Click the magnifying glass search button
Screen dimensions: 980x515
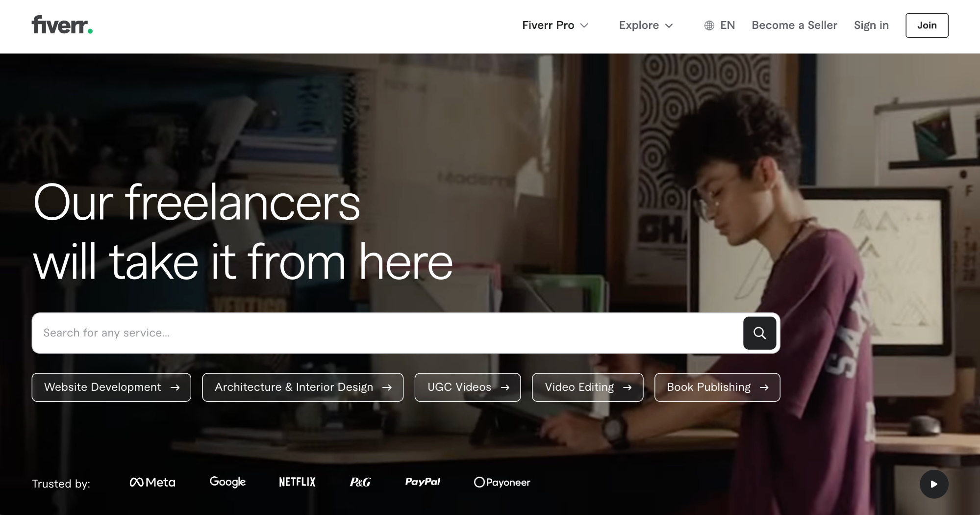(759, 333)
